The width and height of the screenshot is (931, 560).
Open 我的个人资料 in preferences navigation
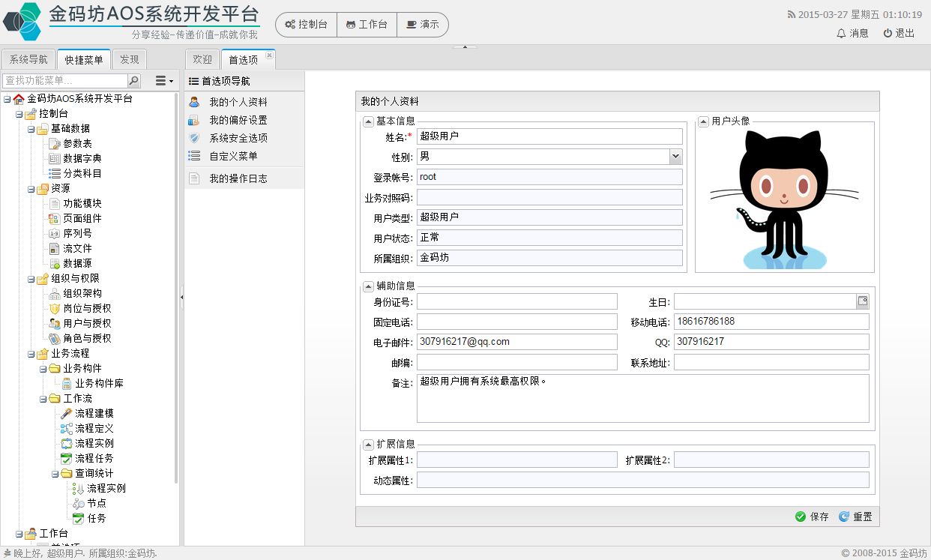[x=238, y=102]
